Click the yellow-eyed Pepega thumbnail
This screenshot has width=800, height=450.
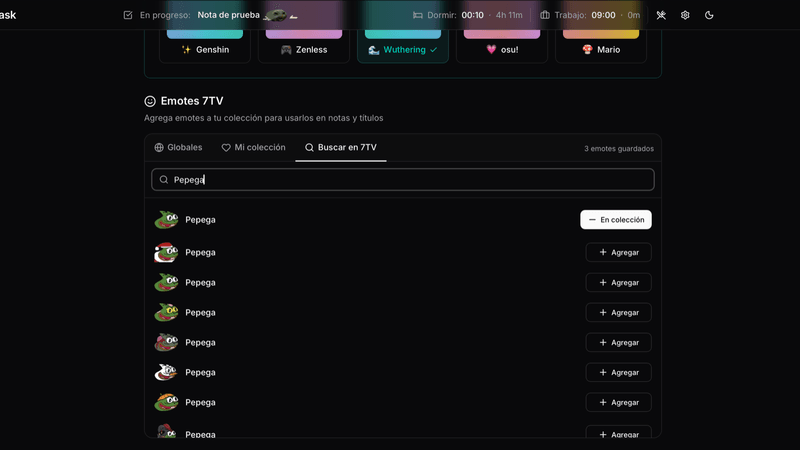point(166,313)
